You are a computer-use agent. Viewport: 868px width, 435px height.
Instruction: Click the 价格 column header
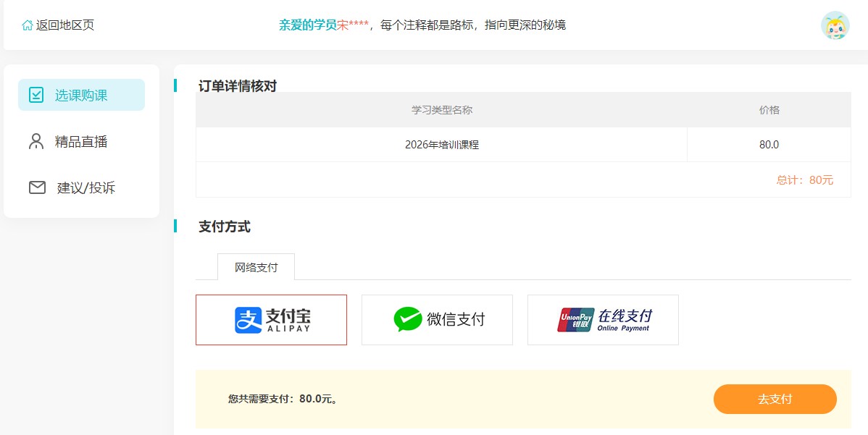[769, 110]
